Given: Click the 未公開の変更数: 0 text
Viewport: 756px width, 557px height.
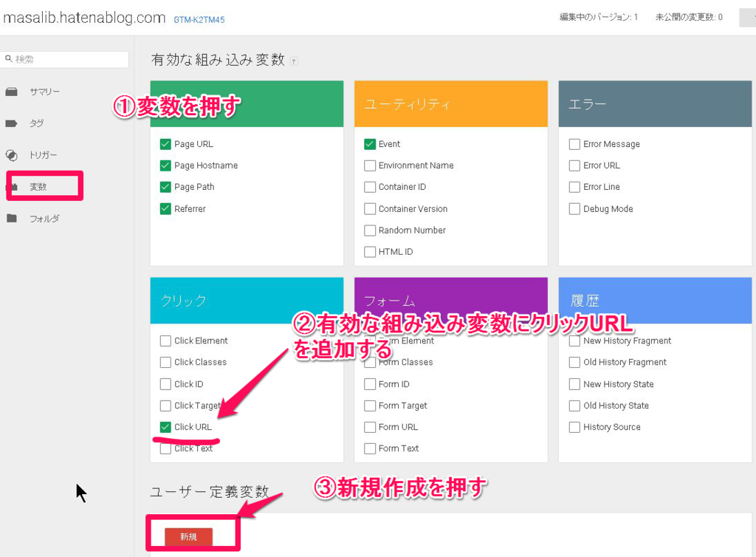Looking at the screenshot, I should pos(689,18).
